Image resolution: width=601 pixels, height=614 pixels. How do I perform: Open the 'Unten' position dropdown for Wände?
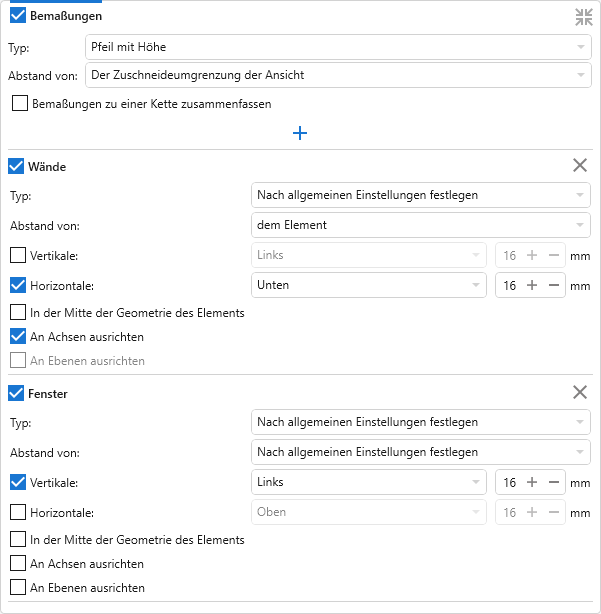pyautogui.click(x=368, y=285)
